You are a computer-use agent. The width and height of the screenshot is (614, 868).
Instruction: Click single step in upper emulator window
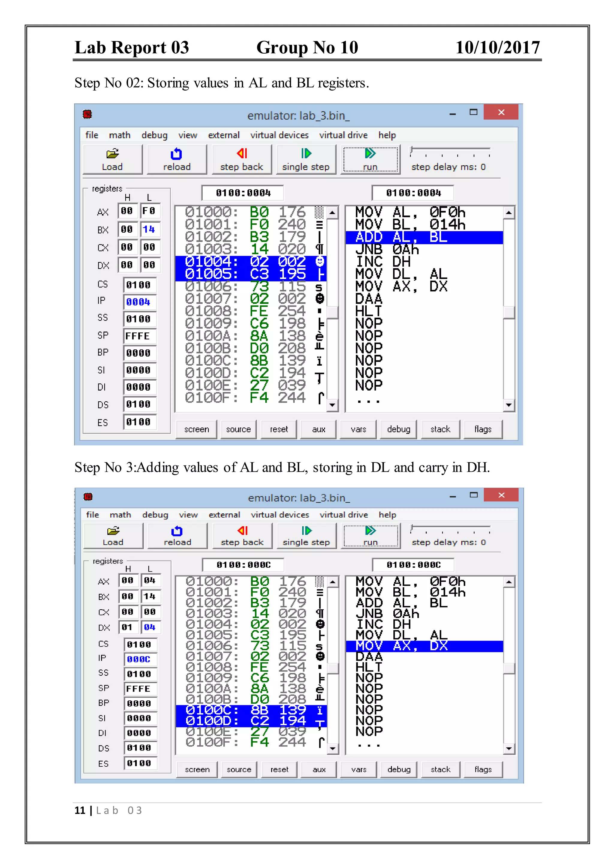click(x=306, y=159)
